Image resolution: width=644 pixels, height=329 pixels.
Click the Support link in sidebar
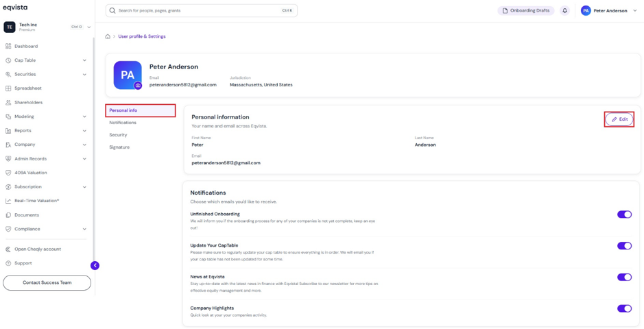pyautogui.click(x=23, y=263)
